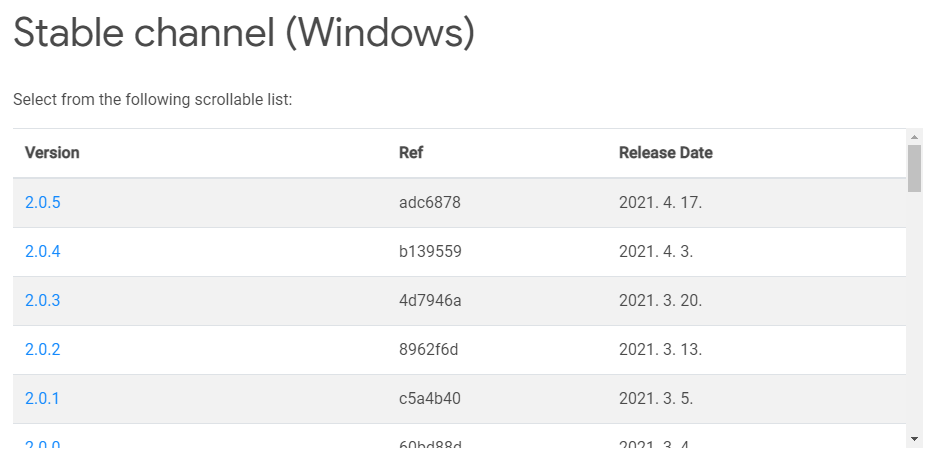Click the Version column header
Viewport: 934px width, 467px height.
click(52, 152)
